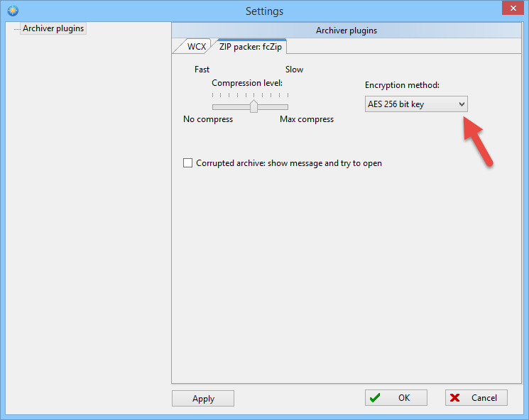
Task: Cancel the settings changes
Action: point(476,398)
